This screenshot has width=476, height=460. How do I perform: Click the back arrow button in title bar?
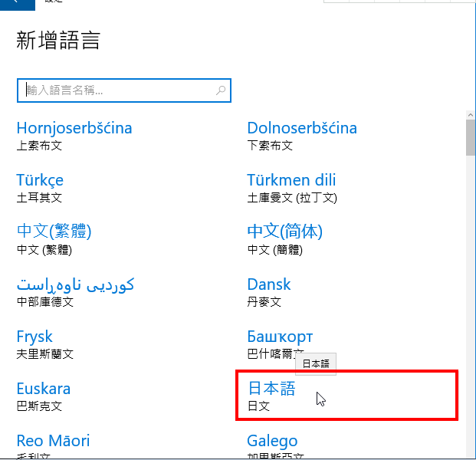[x=18, y=5]
